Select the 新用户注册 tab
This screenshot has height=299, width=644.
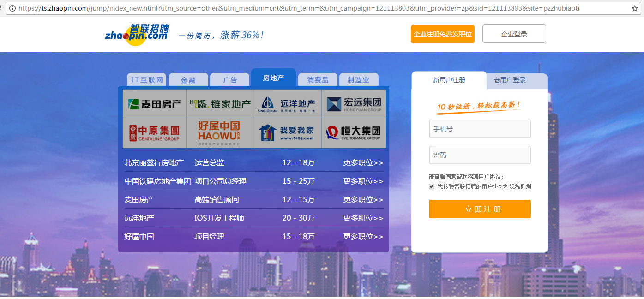click(449, 80)
